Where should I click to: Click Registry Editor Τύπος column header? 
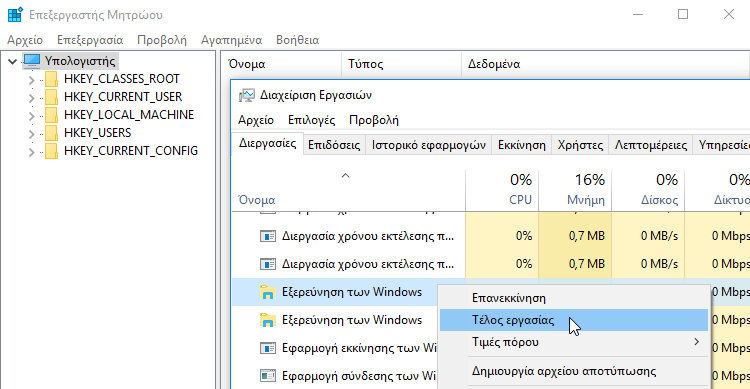tap(401, 64)
